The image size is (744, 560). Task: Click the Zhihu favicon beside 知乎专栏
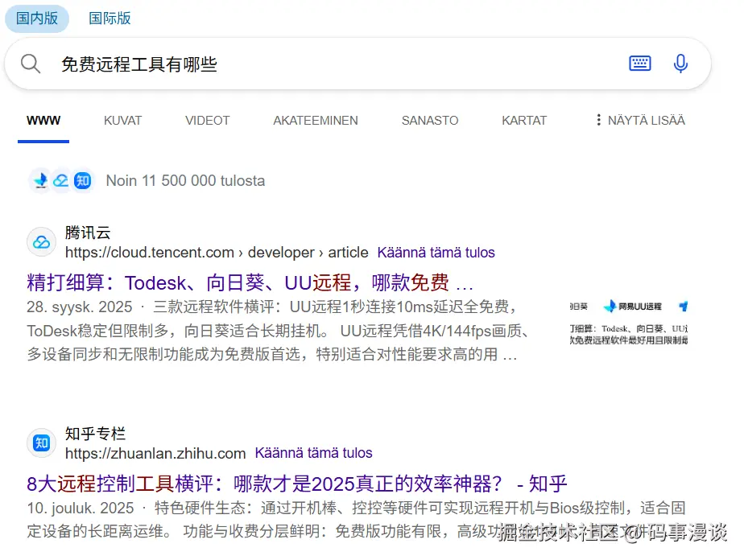coord(41,443)
